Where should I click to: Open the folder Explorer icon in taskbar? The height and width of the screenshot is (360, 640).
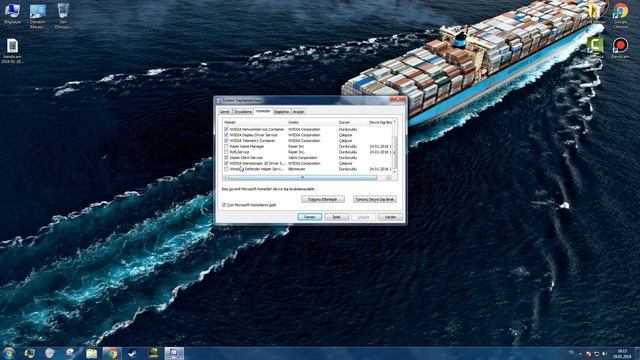point(91,353)
